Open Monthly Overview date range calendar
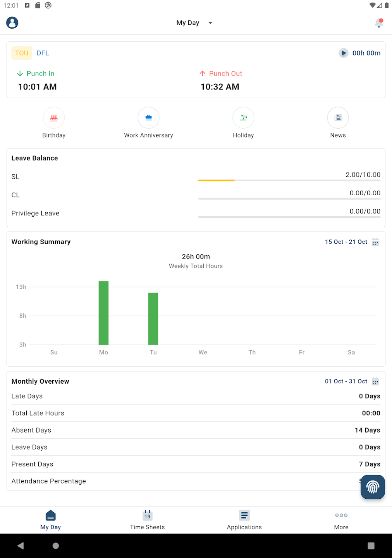392x558 pixels. coord(375,382)
